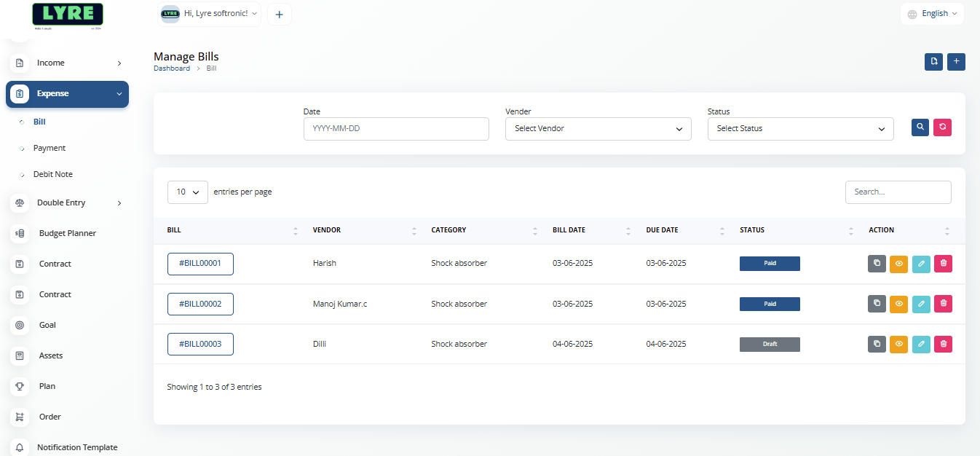Open the #BILL00003 bill link
This screenshot has width=980, height=456.
click(200, 344)
